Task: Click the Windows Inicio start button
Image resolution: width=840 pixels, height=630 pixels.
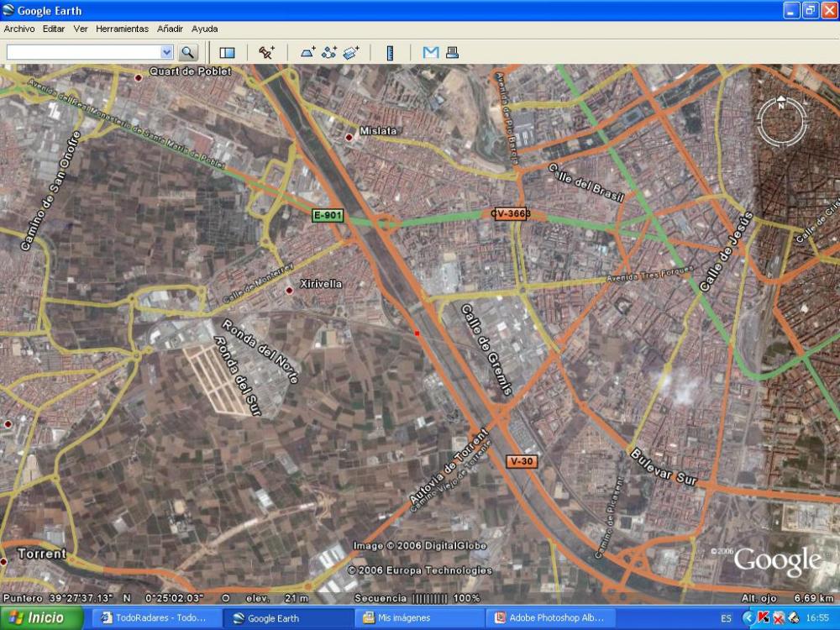Action: (x=40, y=618)
